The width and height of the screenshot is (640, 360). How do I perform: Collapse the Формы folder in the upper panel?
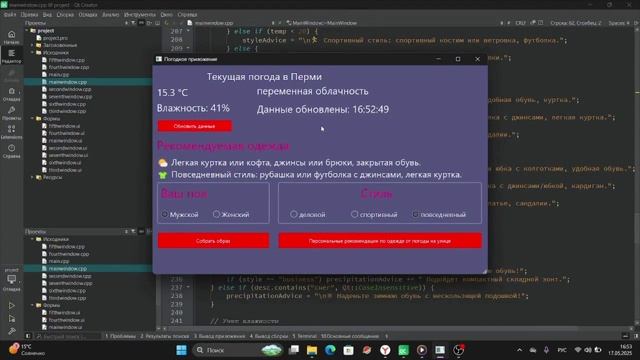pyautogui.click(x=33, y=119)
